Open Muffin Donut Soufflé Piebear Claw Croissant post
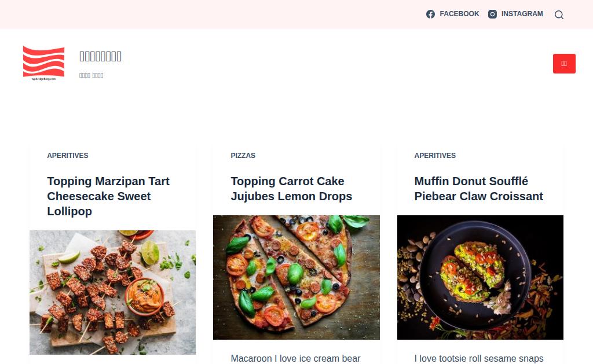Image resolution: width=593 pixels, height=364 pixels. 478,189
